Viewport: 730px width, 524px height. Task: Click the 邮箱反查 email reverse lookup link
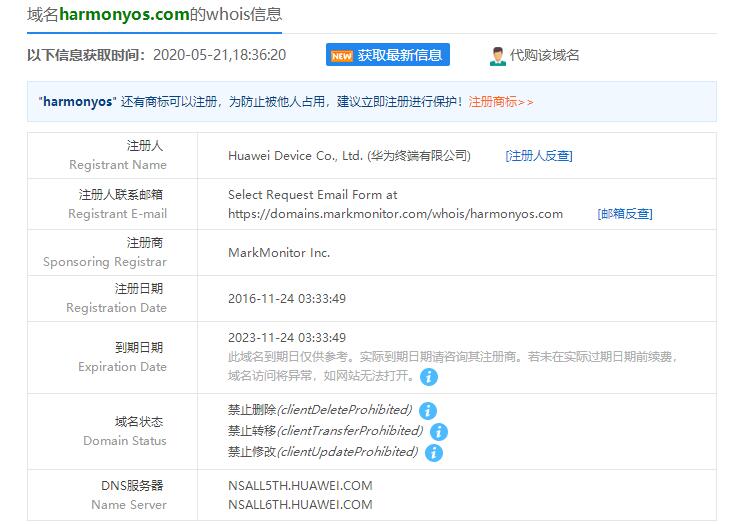coord(625,214)
